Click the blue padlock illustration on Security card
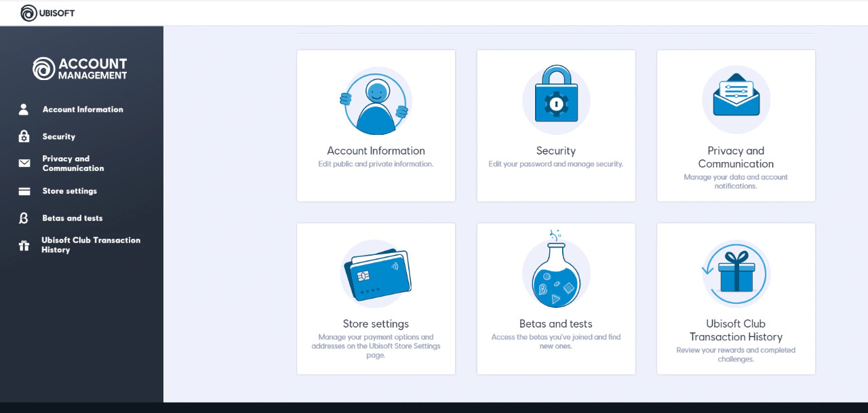Screen dimensions: 868x413 [x=556, y=94]
